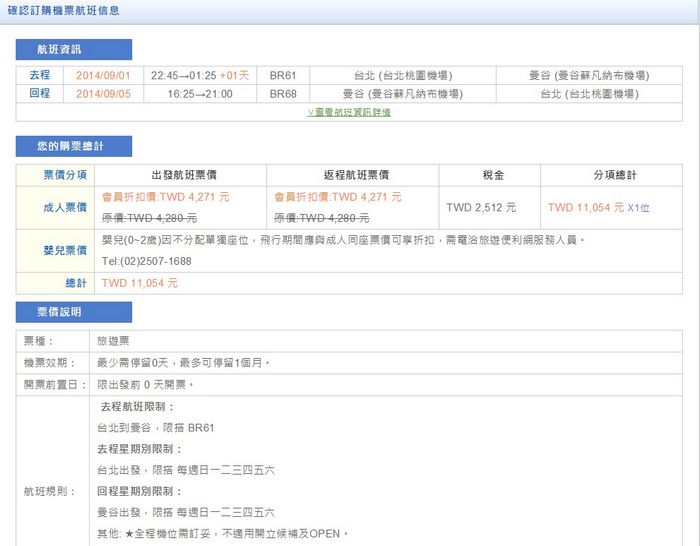Click the 出發航班票價 column header

point(181,174)
